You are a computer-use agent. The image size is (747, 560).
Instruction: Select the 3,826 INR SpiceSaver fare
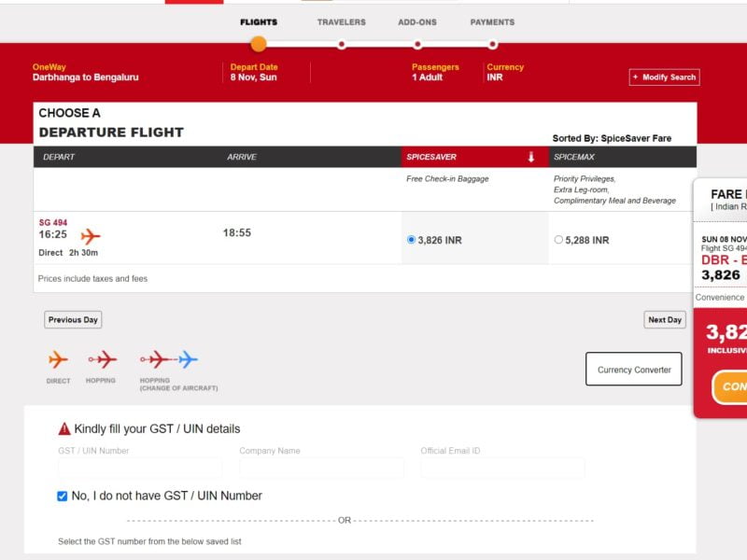[x=412, y=240]
